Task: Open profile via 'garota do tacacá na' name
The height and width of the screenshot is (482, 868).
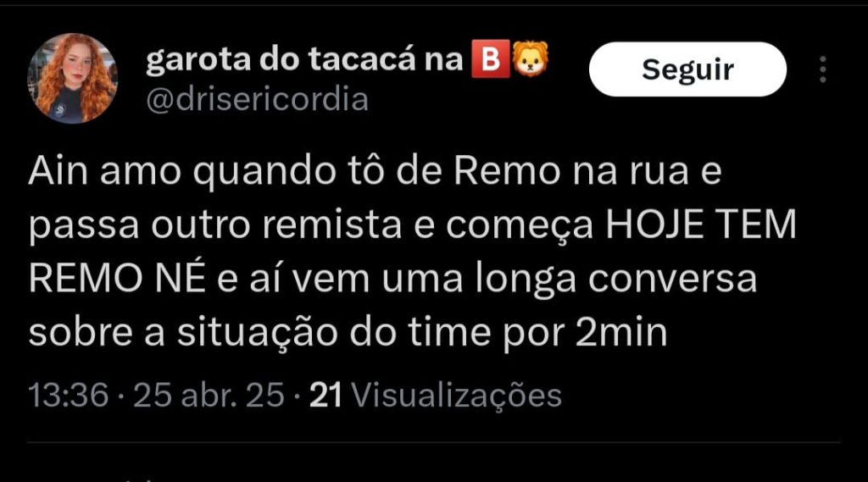Action: 304,59
